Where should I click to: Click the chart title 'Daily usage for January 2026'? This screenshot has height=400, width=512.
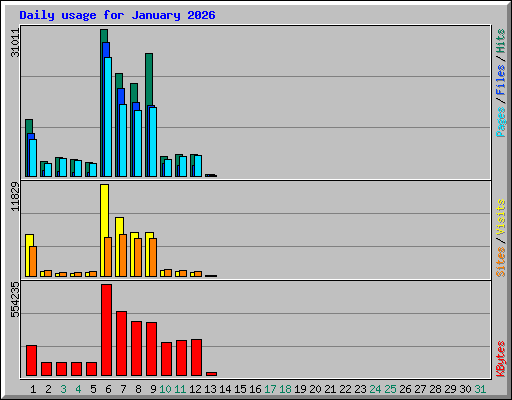117,15
